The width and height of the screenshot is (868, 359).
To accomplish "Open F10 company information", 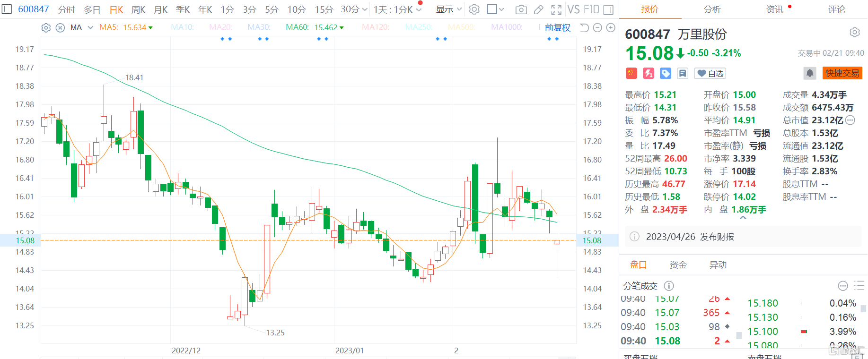I will coord(591,9).
